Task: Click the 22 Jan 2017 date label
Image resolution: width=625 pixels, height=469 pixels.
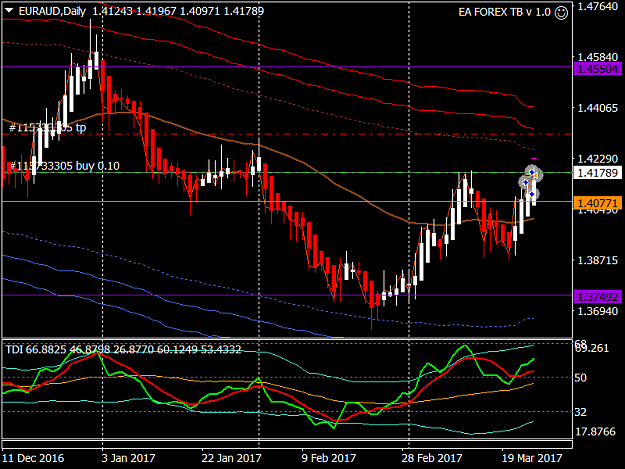Action: (231, 458)
